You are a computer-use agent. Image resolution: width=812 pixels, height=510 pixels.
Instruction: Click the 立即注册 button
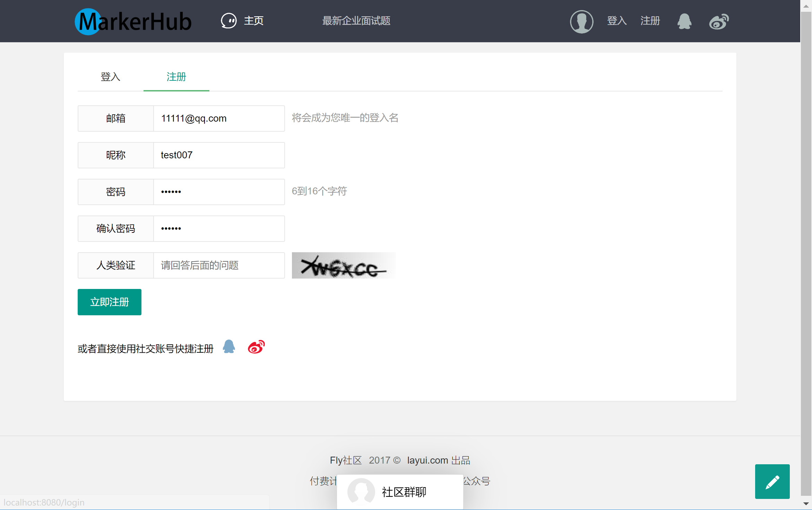(109, 302)
